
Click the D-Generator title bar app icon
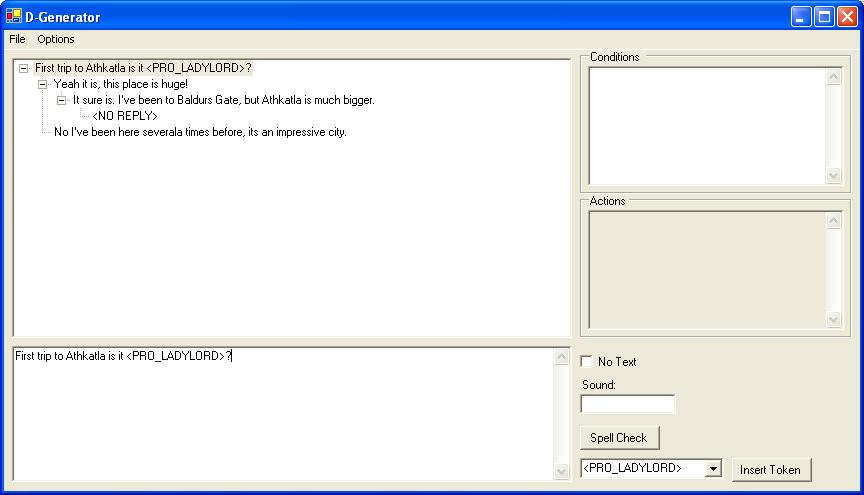[14, 17]
